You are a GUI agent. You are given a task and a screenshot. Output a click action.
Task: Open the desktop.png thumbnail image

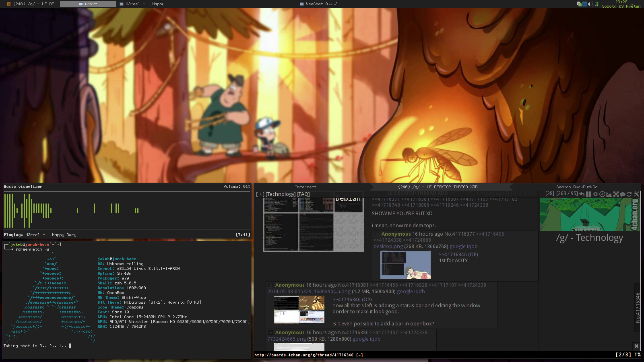click(x=405, y=265)
